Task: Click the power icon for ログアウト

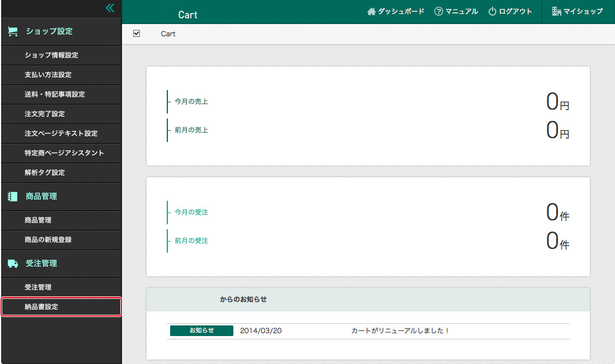Action: [492, 11]
